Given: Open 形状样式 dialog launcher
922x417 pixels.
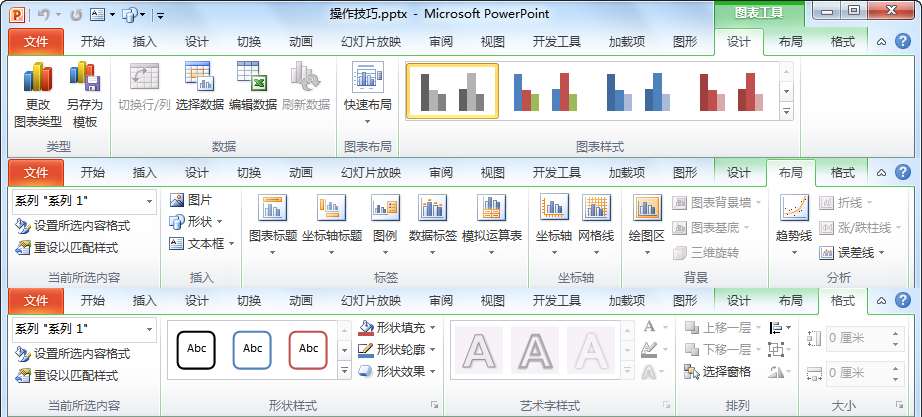Looking at the screenshot, I should 435,405.
